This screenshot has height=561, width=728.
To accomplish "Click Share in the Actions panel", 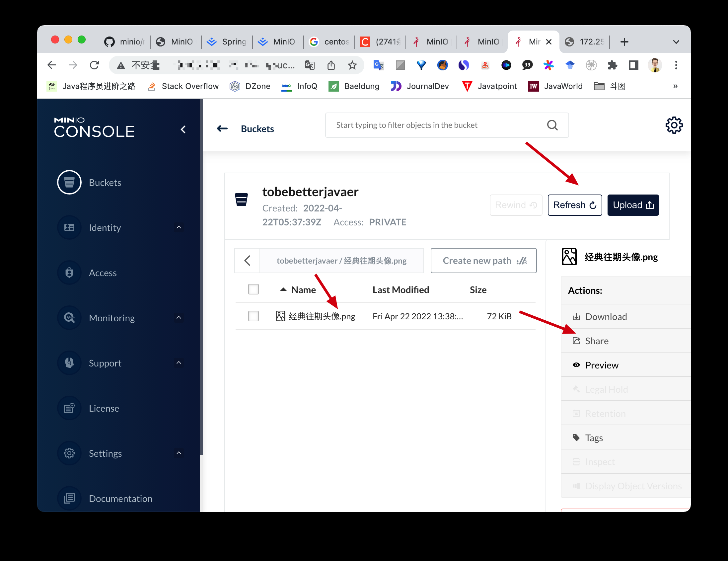I will tap(596, 341).
